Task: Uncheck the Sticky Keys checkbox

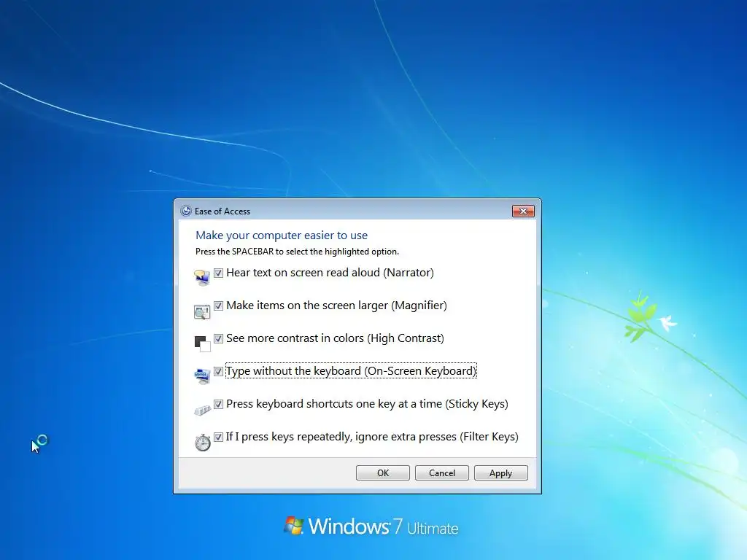Action: [x=218, y=404]
